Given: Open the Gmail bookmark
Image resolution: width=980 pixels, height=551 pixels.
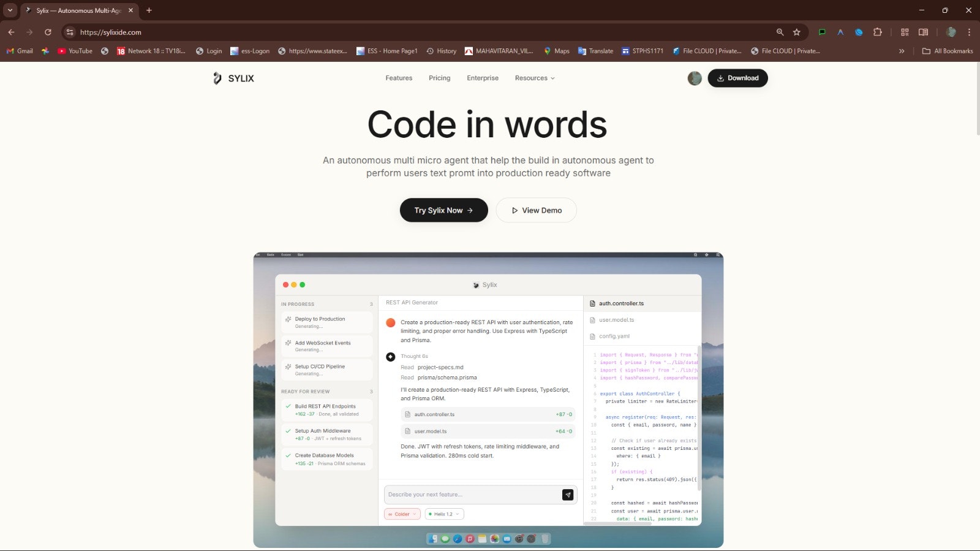Looking at the screenshot, I should pyautogui.click(x=20, y=51).
